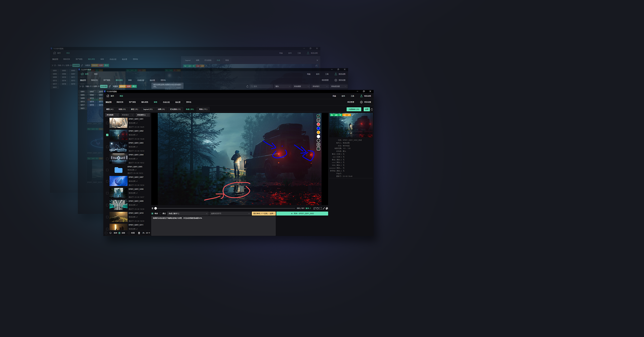
Task: Click the trash icon in annotation toolbar
Action: coord(318,145)
